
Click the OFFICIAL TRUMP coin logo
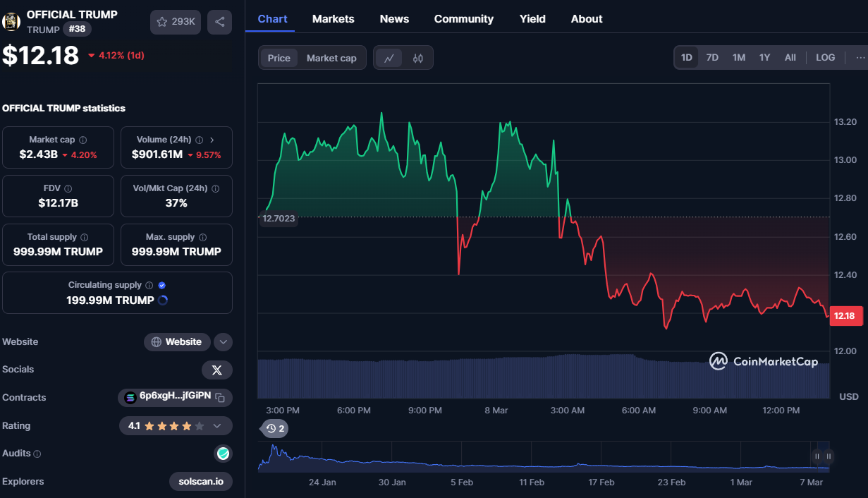pos(11,22)
